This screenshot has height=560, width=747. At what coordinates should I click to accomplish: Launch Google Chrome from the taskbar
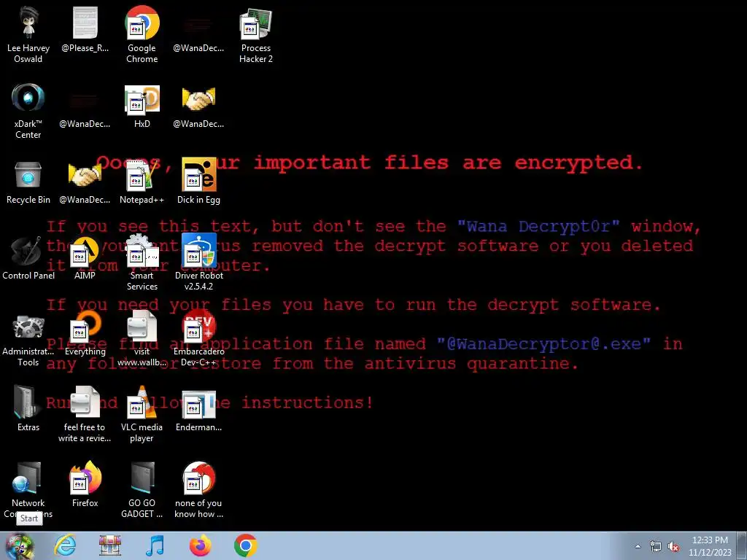point(245,545)
